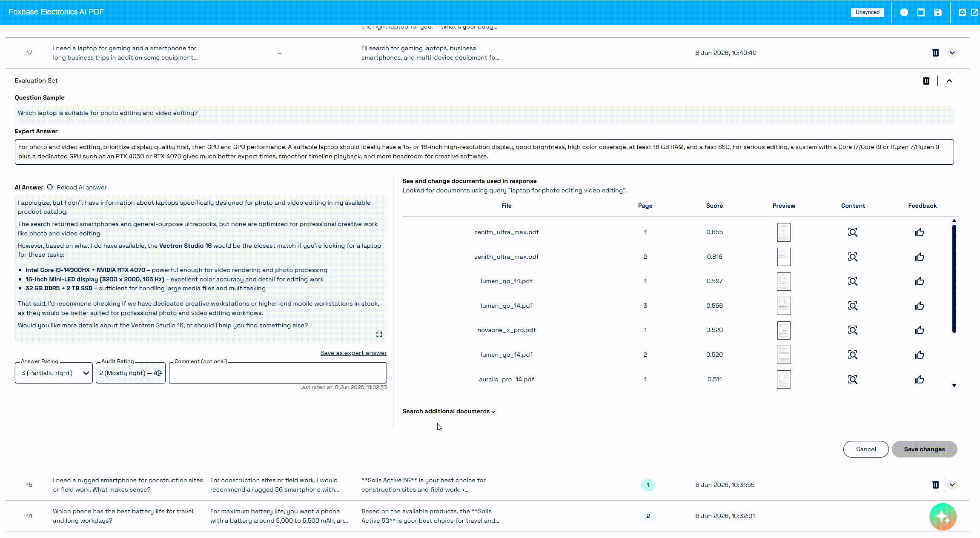Click the Save changes button
Screen dimensions: 980x538
924,449
